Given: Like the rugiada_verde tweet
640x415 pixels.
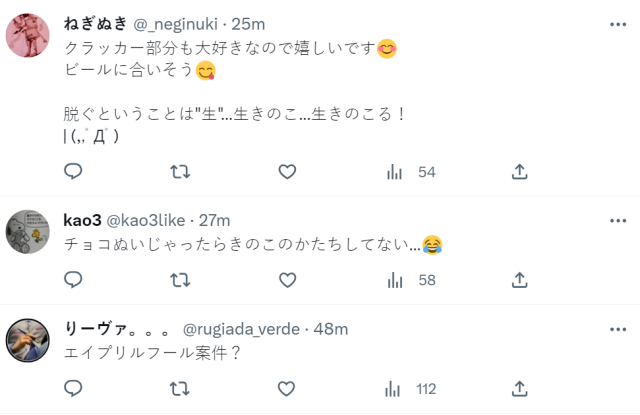Looking at the screenshot, I should 287,388.
